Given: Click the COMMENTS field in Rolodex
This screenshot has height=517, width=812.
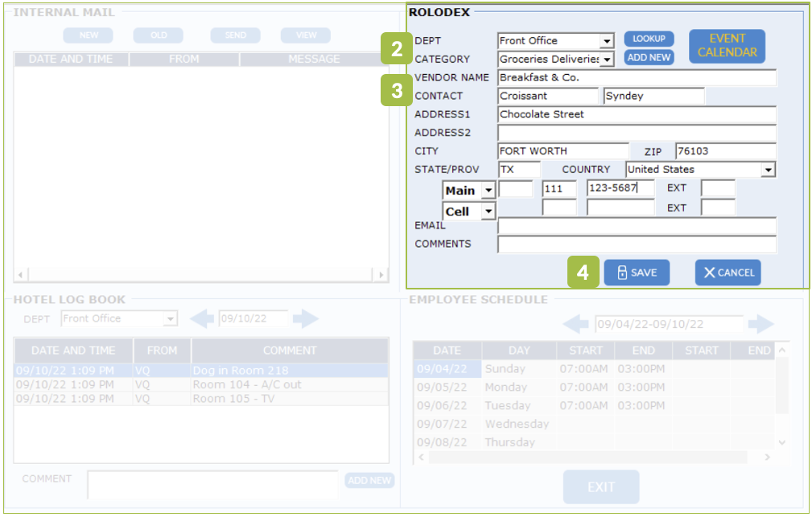Looking at the screenshot, I should (636, 244).
